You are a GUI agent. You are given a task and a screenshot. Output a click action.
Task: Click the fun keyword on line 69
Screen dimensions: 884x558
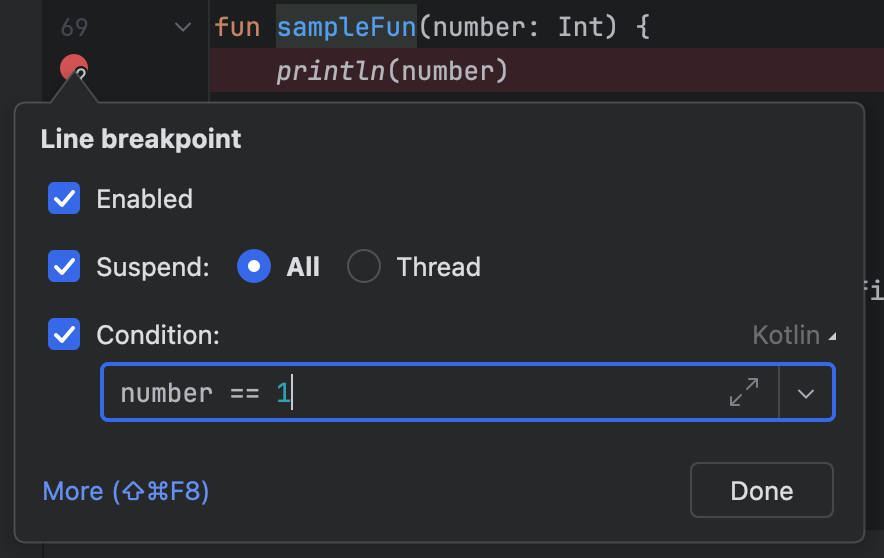(237, 27)
